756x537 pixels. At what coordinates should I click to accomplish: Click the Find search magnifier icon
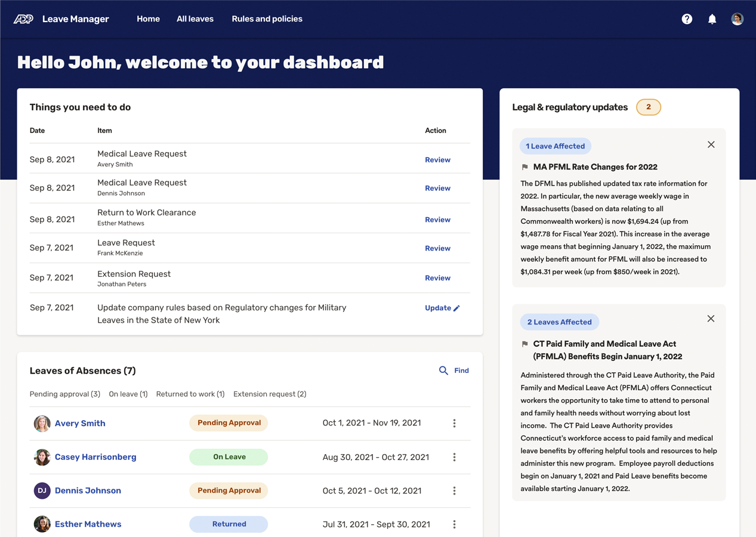(x=443, y=371)
